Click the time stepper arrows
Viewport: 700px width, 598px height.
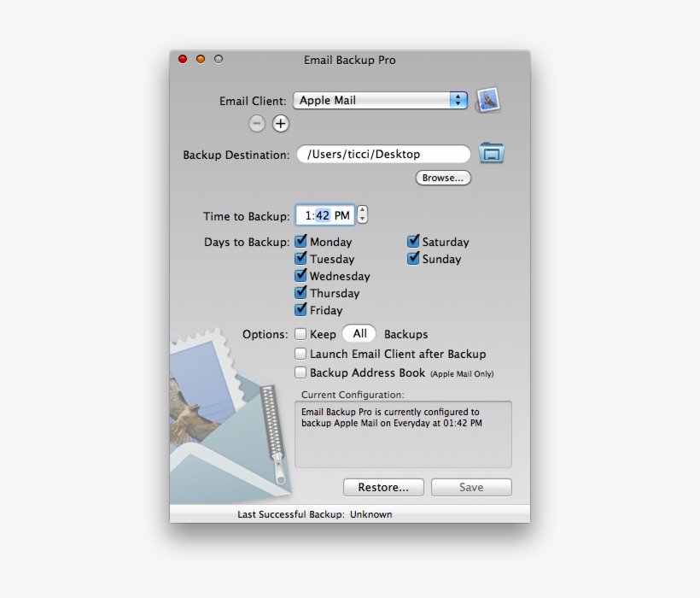[363, 214]
